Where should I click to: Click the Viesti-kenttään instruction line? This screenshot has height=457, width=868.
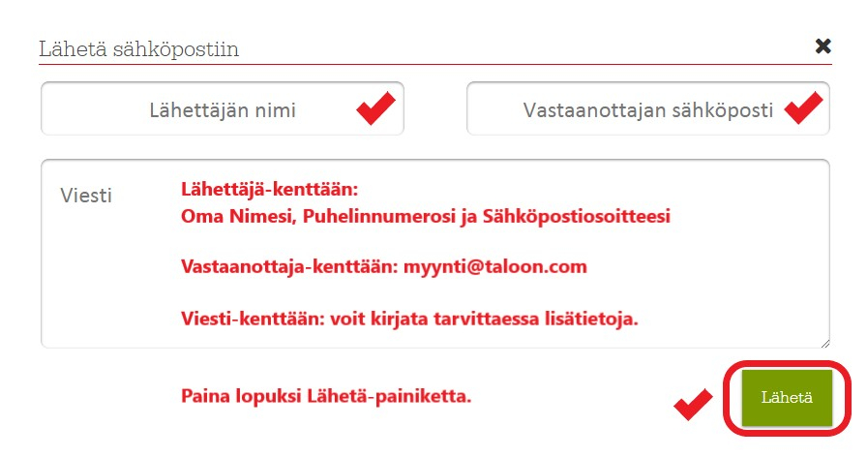(409, 317)
